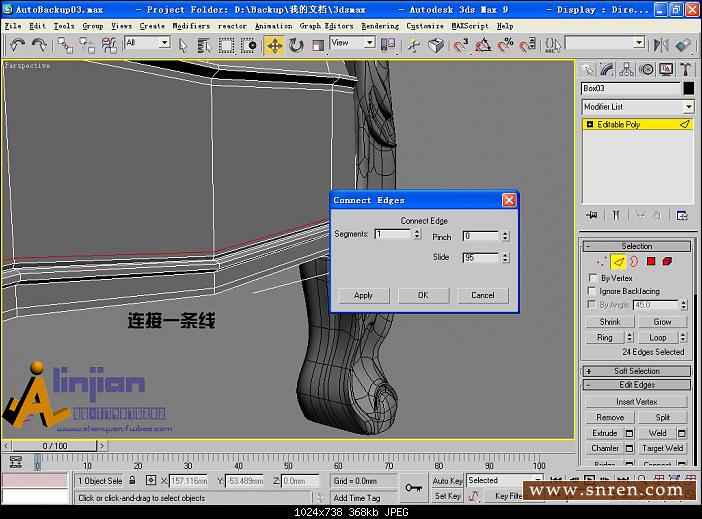Open the Customize menu
The image size is (702, 519).
[424, 26]
